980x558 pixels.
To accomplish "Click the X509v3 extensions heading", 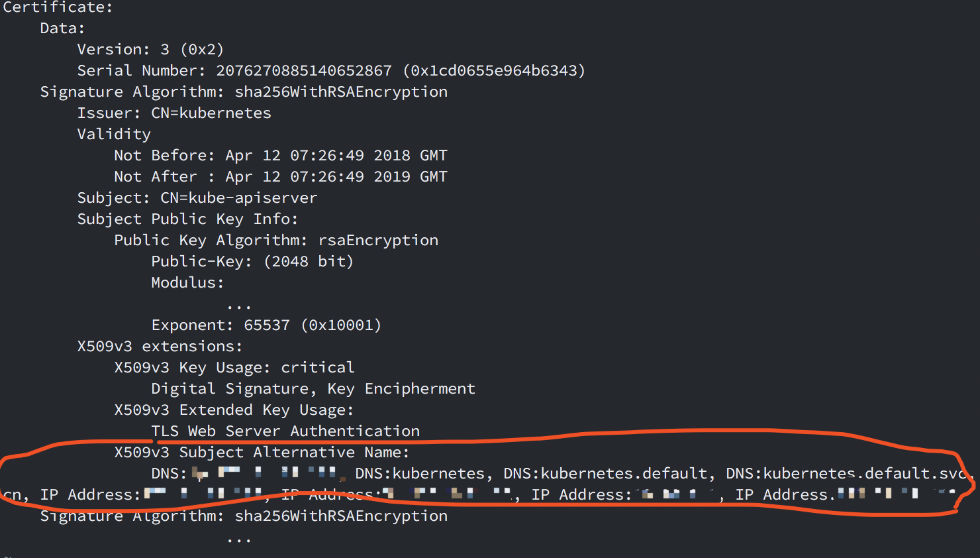I will [x=160, y=347].
